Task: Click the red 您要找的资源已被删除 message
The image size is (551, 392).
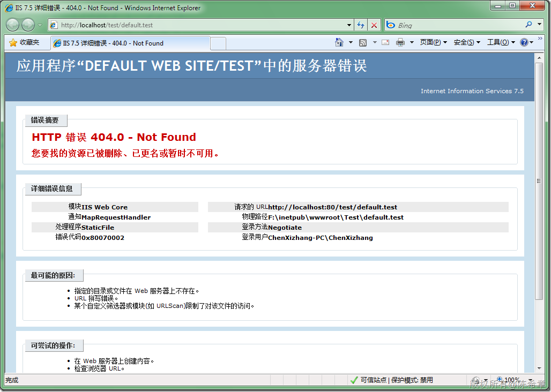Action: click(x=125, y=153)
